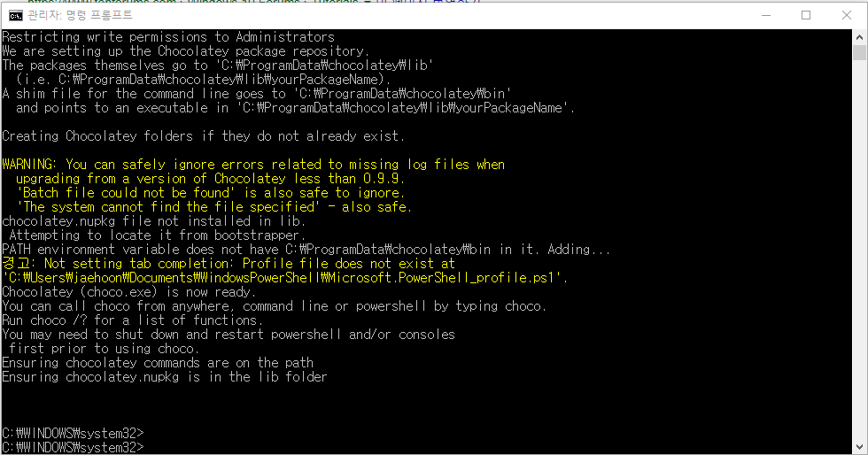Click the empty scrollbar track below thumb

[859, 249]
